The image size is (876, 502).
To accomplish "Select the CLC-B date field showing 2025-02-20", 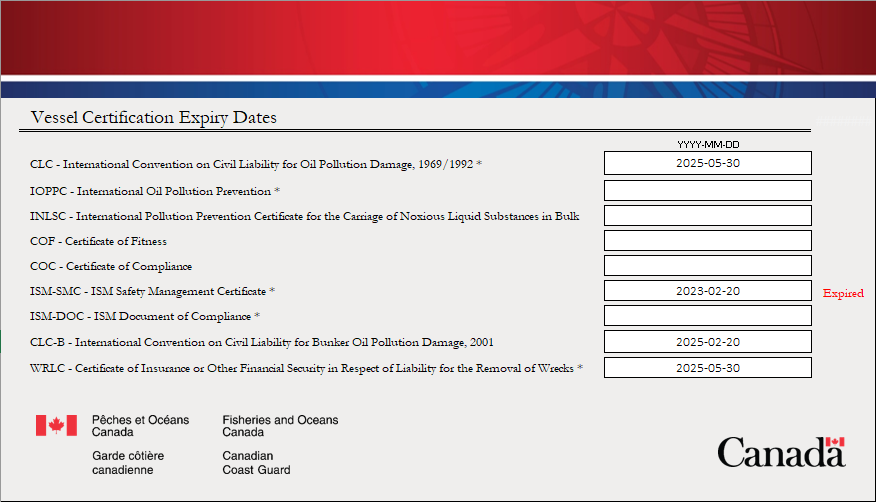I will 707,342.
